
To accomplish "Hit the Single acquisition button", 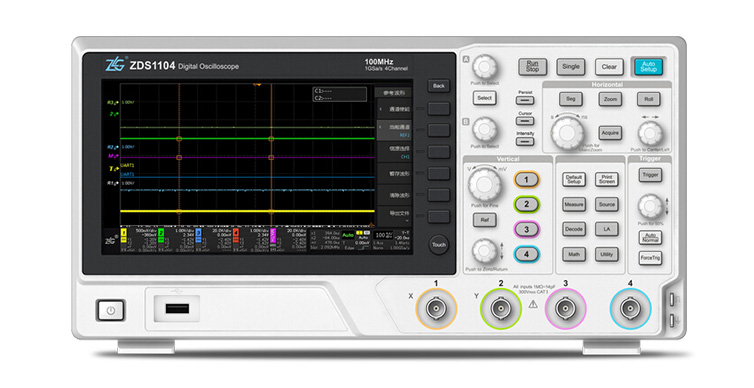I will point(571,67).
